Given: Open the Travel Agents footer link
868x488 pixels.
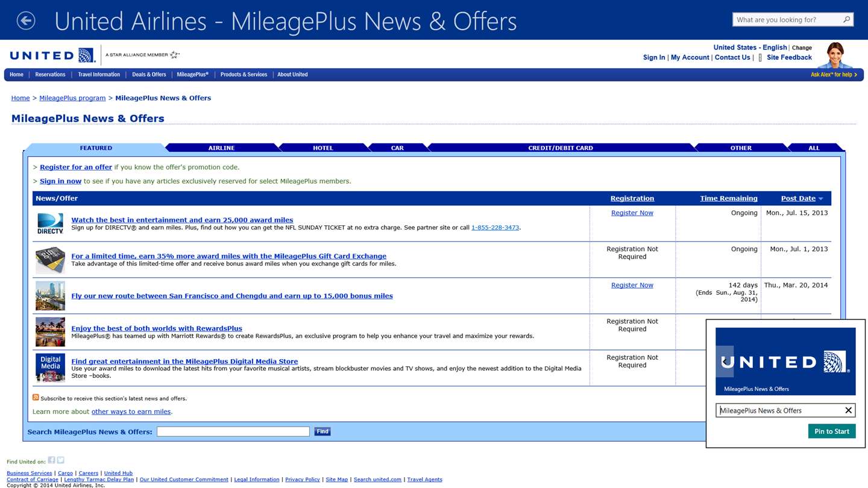Looking at the screenshot, I should 424,480.
